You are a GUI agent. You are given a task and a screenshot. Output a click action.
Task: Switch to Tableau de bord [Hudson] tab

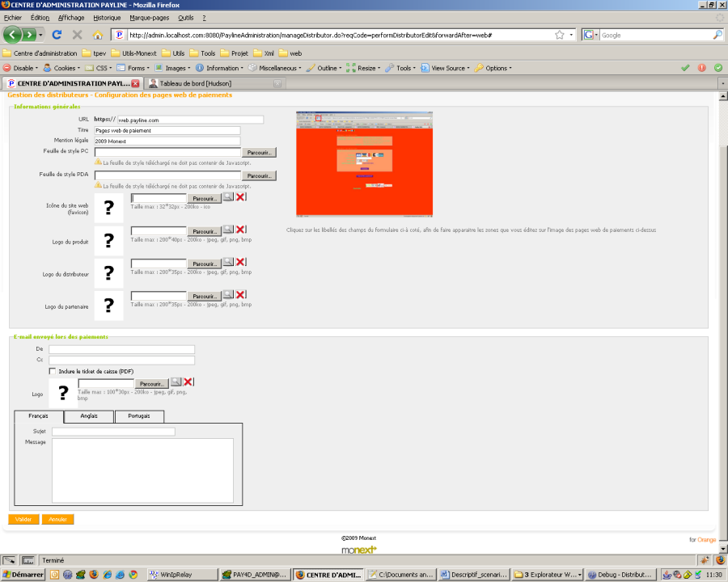click(x=215, y=83)
